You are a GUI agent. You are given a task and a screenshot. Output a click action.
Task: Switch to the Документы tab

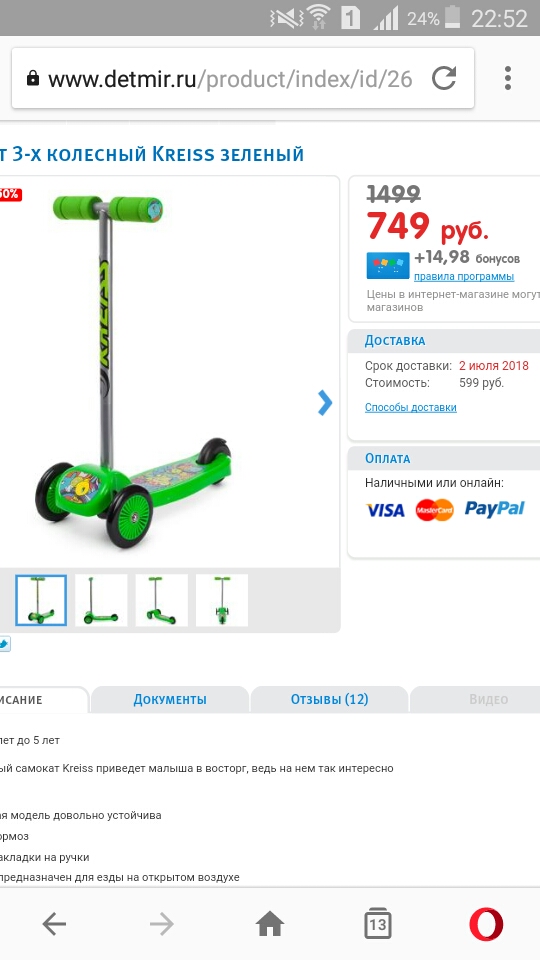[x=170, y=699]
